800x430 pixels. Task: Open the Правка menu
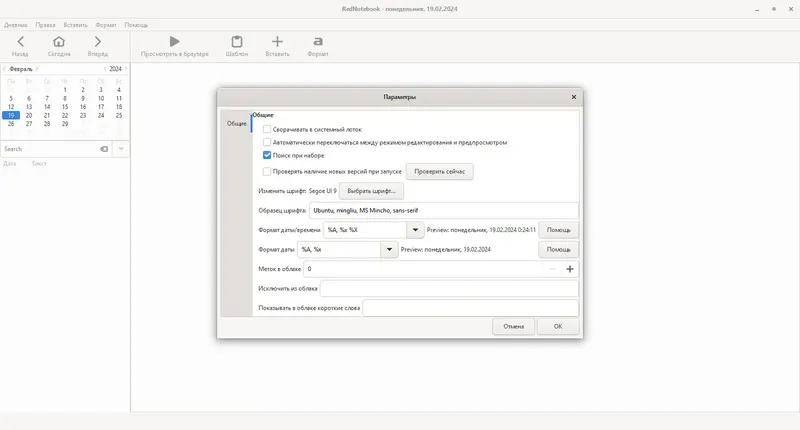[x=45, y=25]
